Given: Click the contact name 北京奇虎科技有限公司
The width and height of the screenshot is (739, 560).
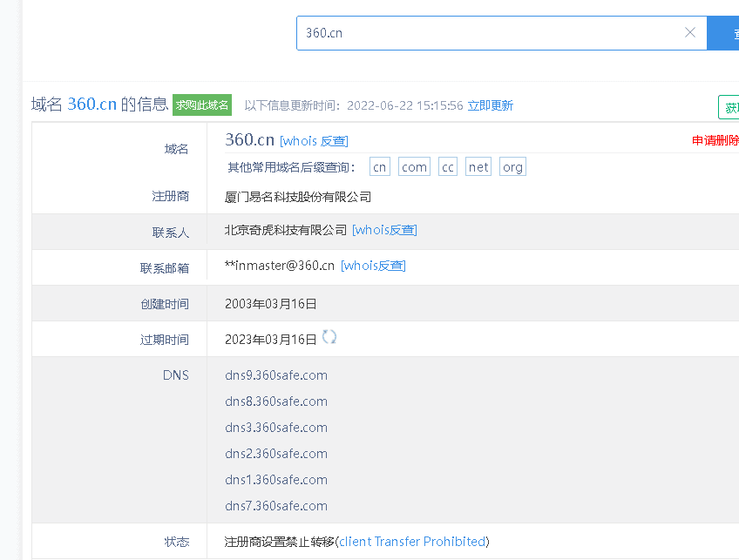Looking at the screenshot, I should 286,230.
